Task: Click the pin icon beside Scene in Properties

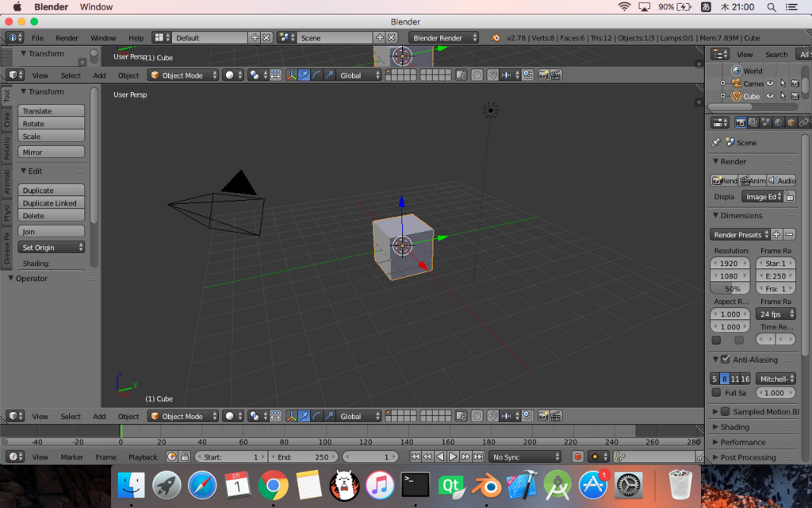Action: point(716,142)
